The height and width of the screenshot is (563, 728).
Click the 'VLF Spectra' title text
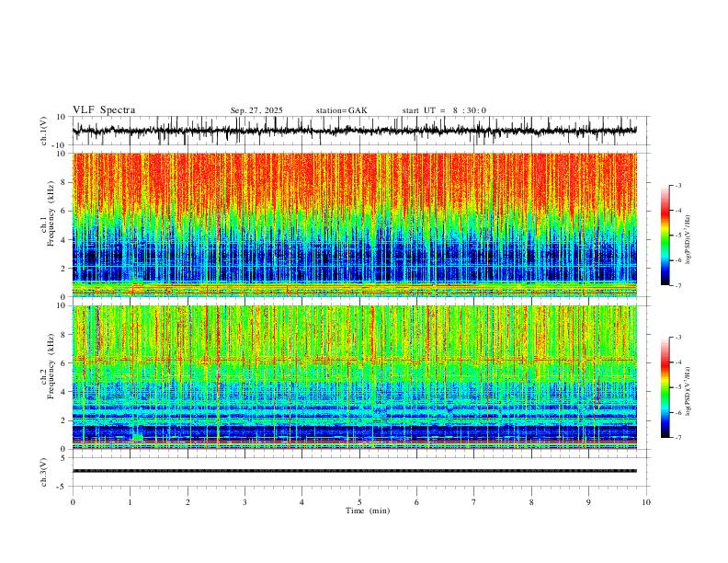104,110
